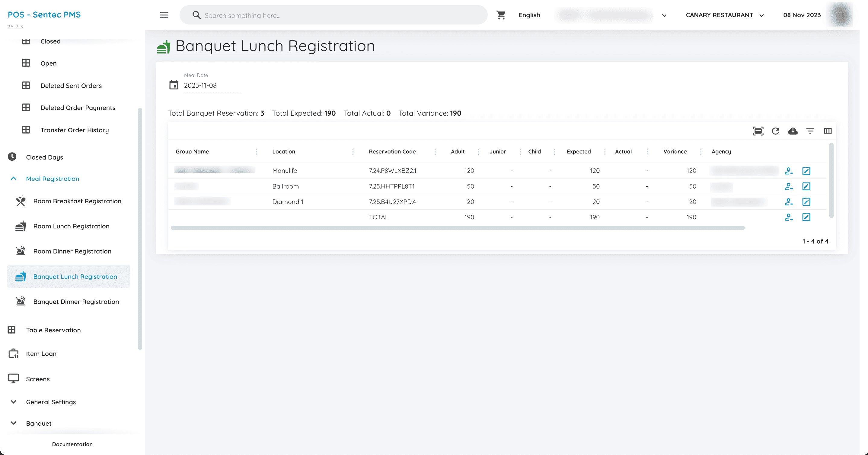
Task: Click register-guest icon in TOTAL row
Action: [789, 217]
